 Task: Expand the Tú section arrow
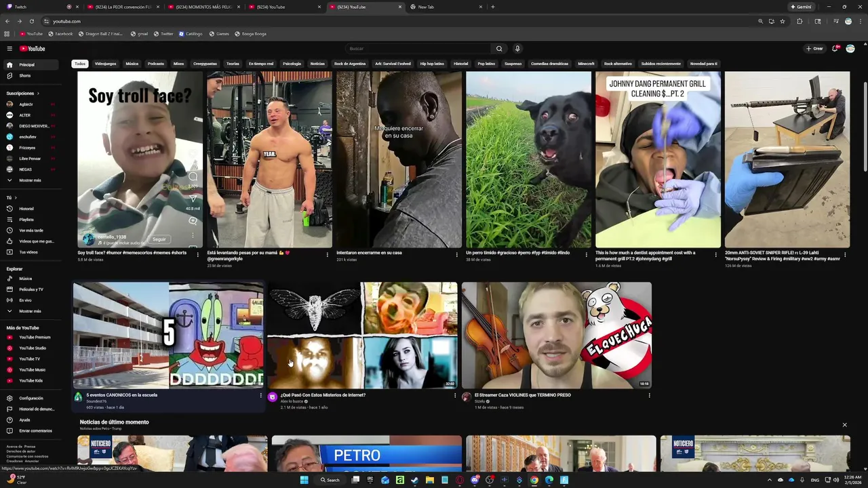(x=16, y=198)
